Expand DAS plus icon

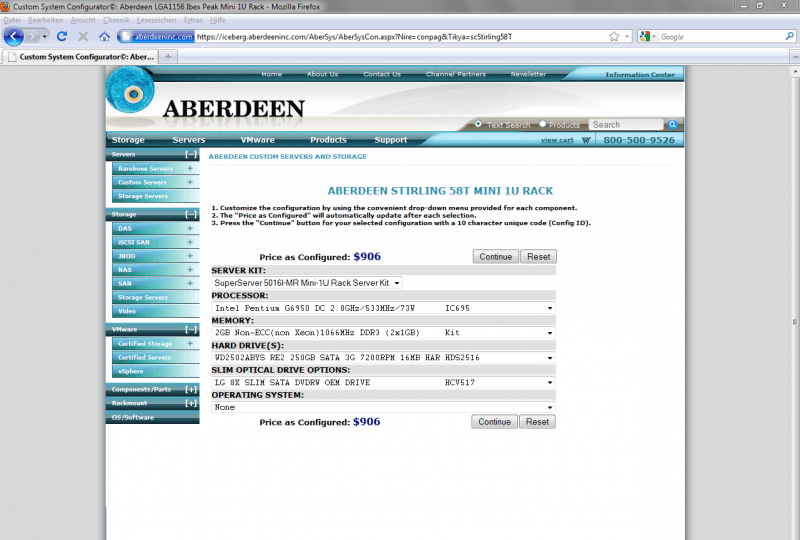point(190,228)
